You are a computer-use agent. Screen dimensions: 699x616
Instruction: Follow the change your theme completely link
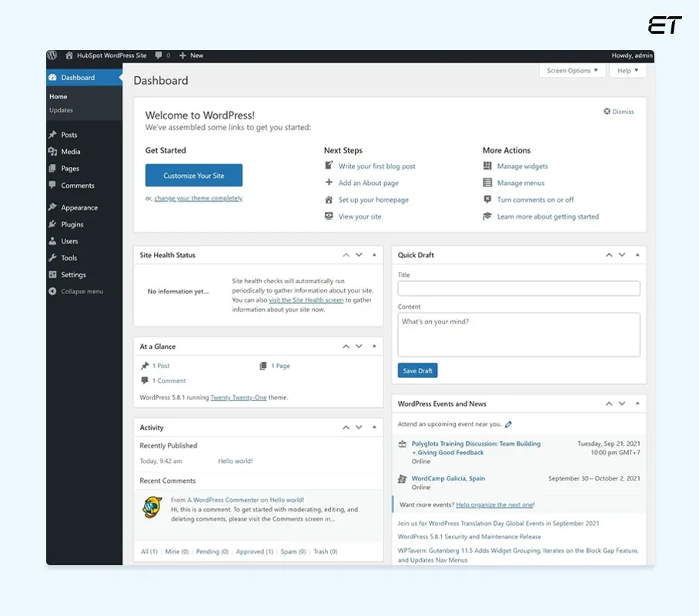tap(199, 199)
